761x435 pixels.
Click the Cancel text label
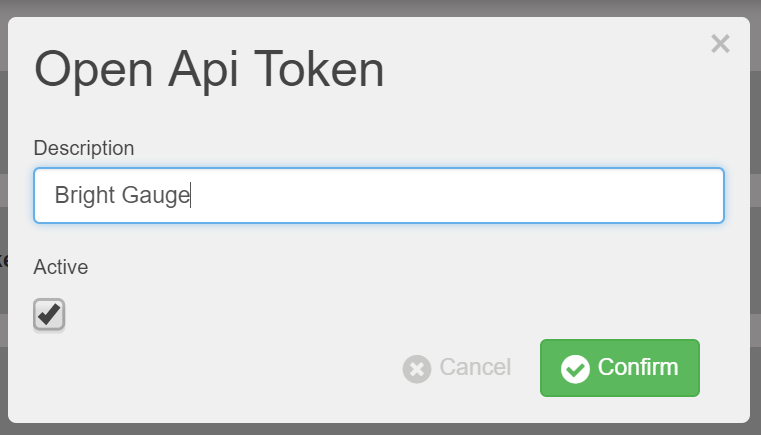tap(475, 367)
